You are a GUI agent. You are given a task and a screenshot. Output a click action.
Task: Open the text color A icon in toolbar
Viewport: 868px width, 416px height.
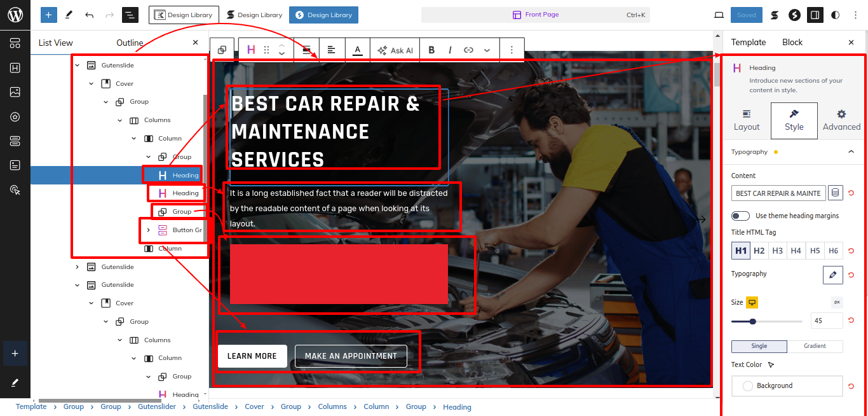(357, 50)
